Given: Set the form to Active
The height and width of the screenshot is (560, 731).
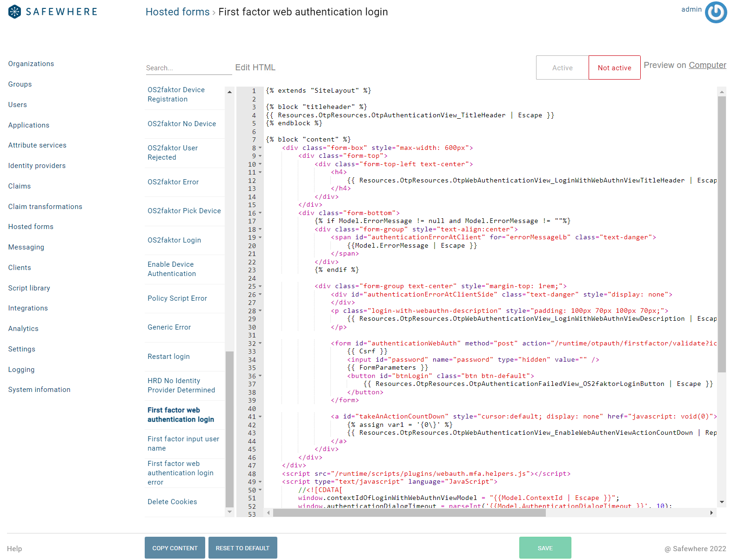Looking at the screenshot, I should [x=562, y=67].
